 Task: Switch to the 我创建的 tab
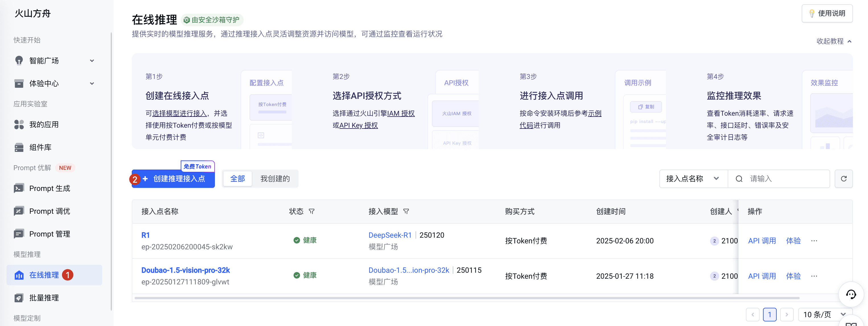275,178
